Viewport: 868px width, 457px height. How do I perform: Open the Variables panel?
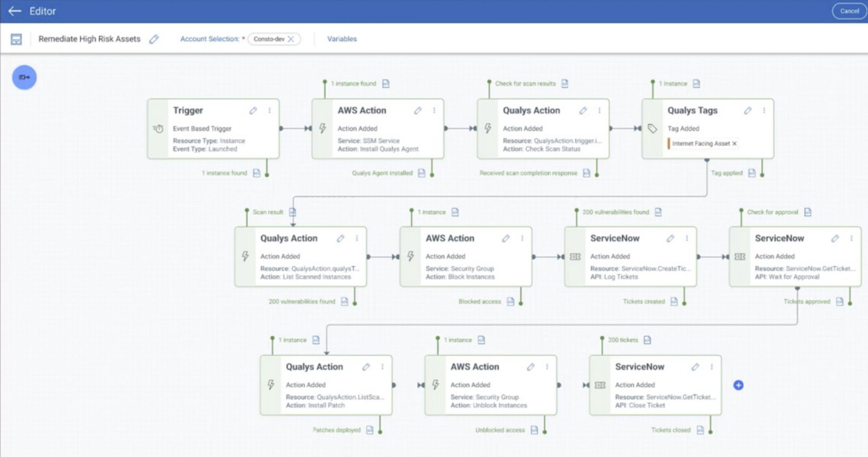pos(342,39)
